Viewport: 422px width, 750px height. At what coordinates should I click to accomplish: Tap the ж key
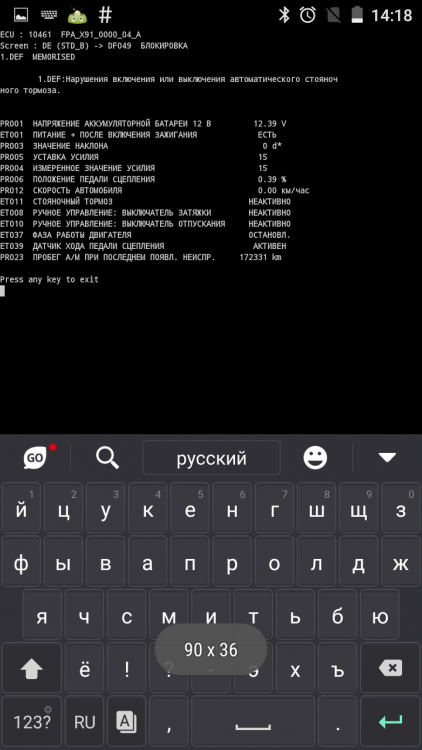(x=401, y=562)
